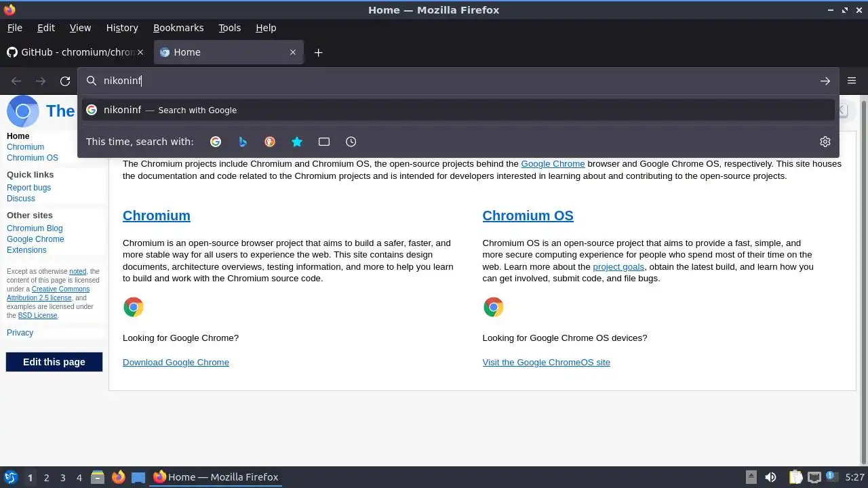Image resolution: width=868 pixels, height=488 pixels.
Task: Open the Tools menu
Action: click(x=229, y=28)
